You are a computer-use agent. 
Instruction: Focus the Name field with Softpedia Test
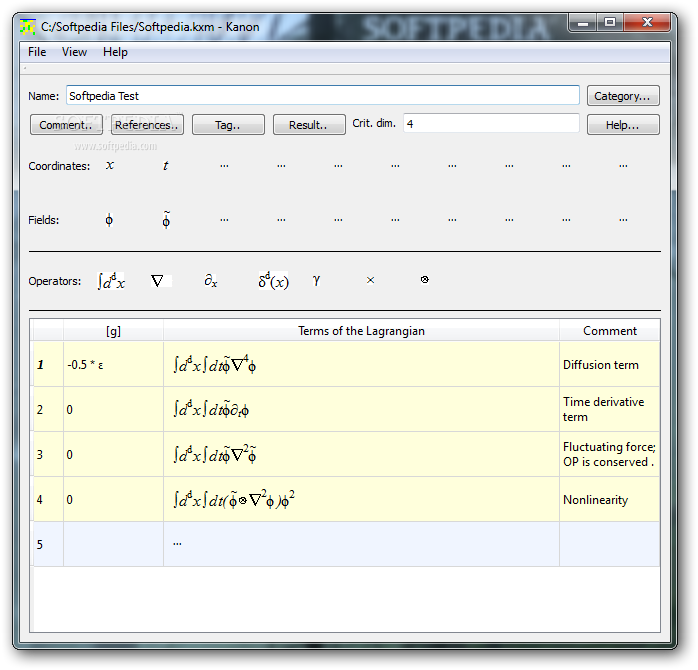coord(323,96)
